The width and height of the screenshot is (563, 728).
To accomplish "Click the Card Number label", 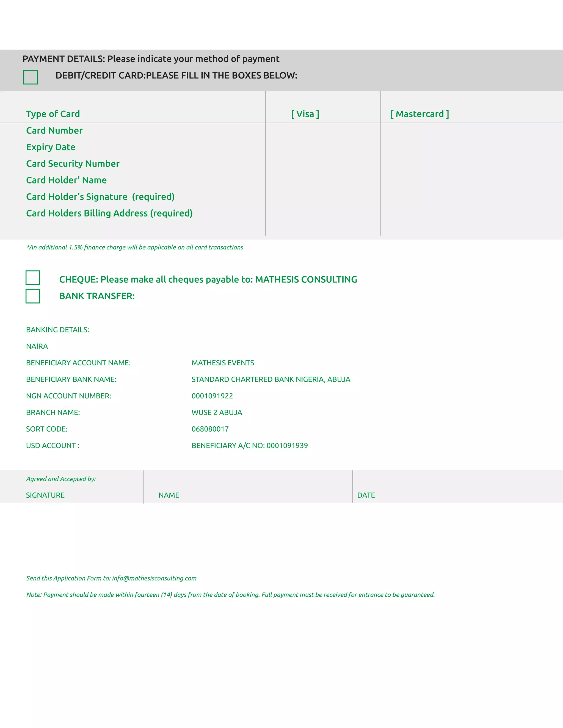I will [54, 131].
